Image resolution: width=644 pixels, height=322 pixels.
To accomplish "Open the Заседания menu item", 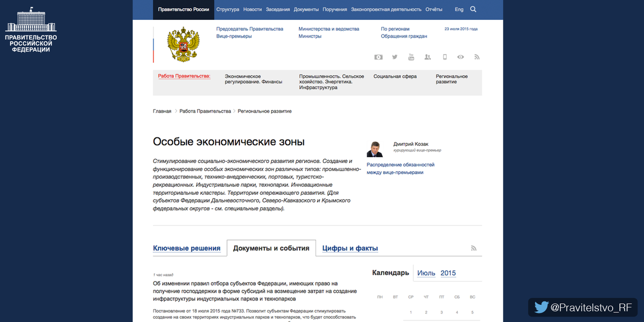I will pos(278,10).
